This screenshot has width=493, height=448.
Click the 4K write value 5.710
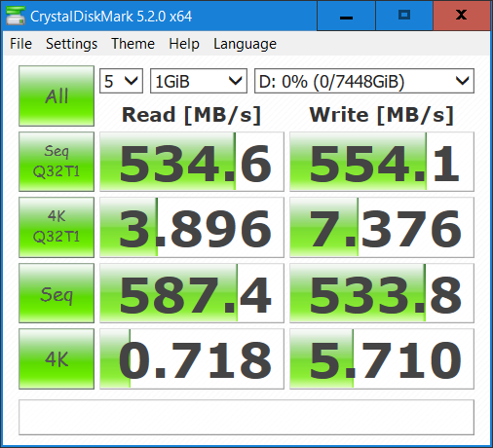click(382, 358)
